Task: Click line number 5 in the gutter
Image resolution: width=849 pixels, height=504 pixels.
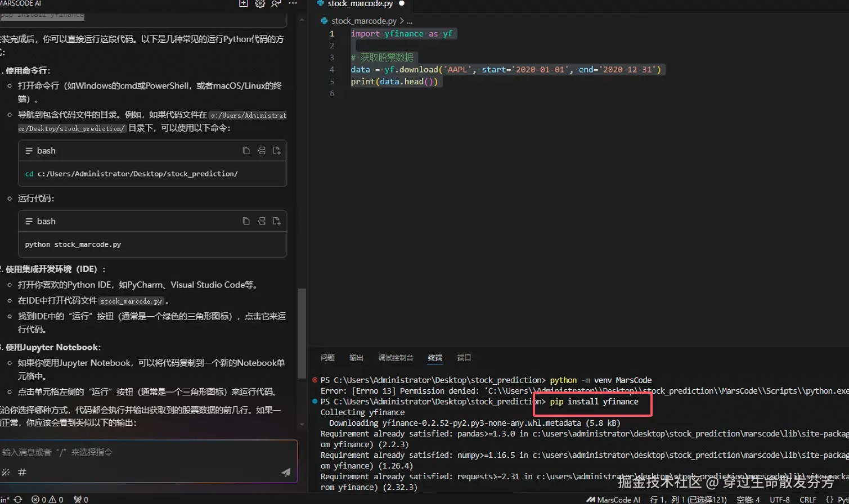Action: coord(332,82)
